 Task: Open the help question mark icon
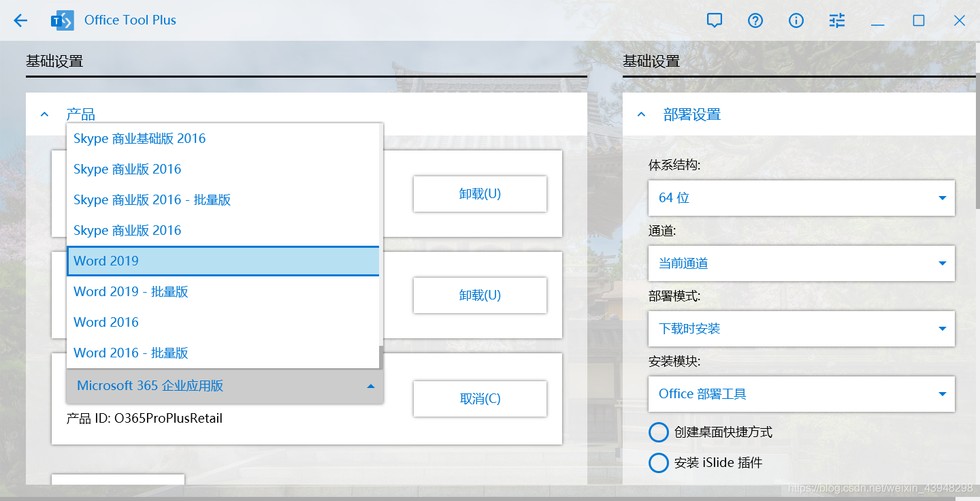click(x=755, y=20)
